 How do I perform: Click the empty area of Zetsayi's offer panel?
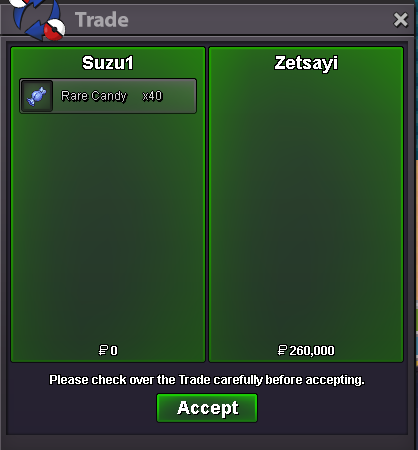(306, 207)
